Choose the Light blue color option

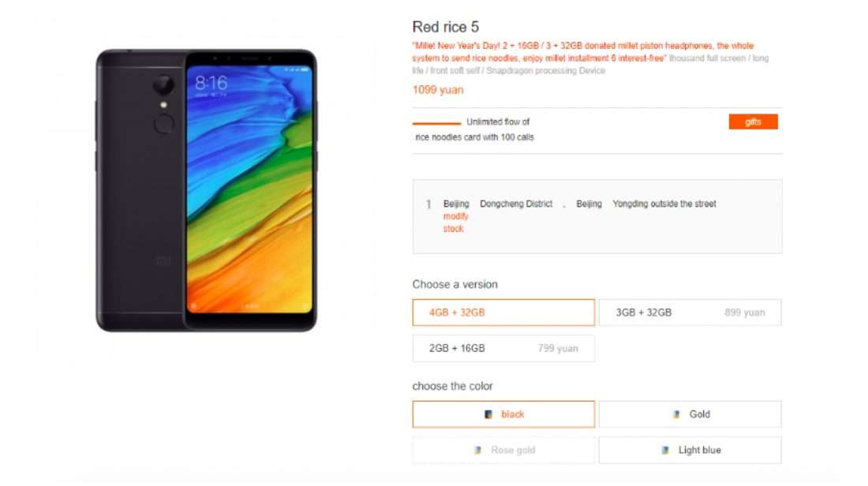(690, 450)
